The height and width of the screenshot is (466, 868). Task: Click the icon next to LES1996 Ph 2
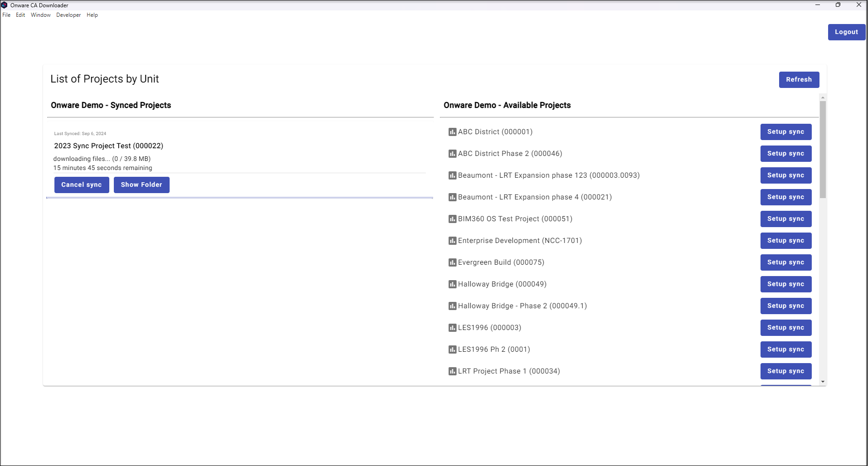452,349
